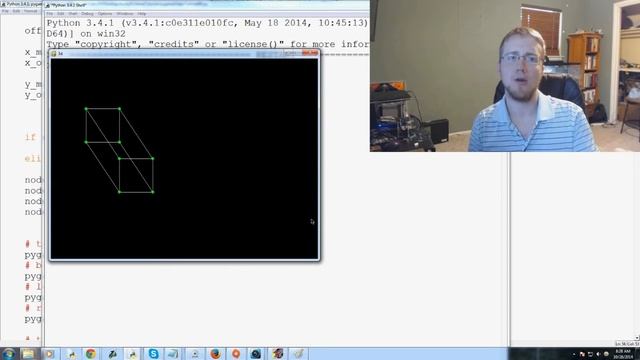Click the 'on win32' text in shell
Image resolution: width=640 pixels, height=360 pixels.
point(102,33)
